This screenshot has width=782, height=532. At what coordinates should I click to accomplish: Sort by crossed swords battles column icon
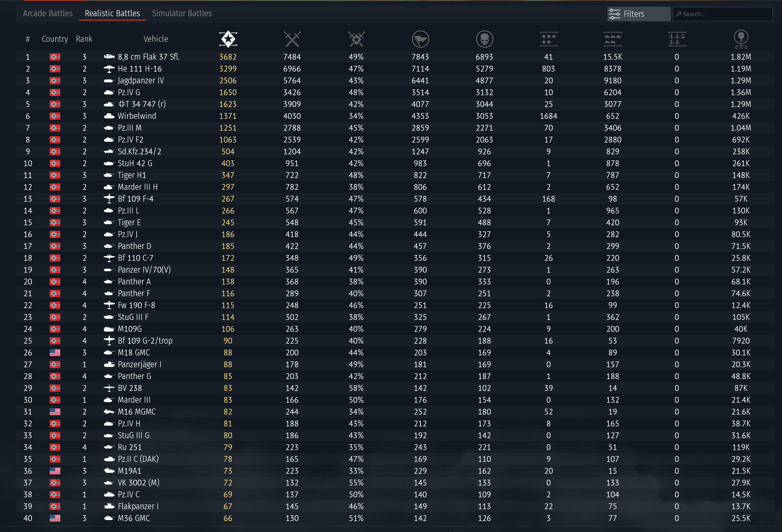pos(292,39)
